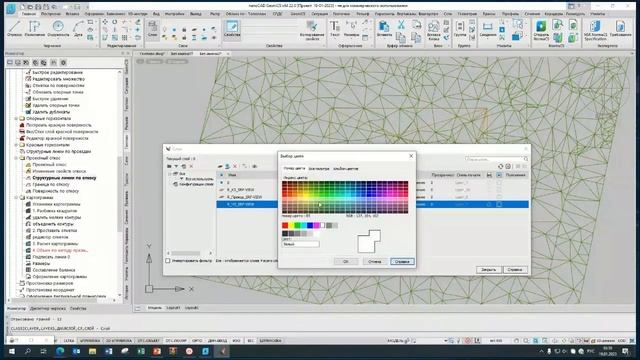Click the Требования ribbon icon
The width and height of the screenshot is (640, 360).
[x=620, y=29]
